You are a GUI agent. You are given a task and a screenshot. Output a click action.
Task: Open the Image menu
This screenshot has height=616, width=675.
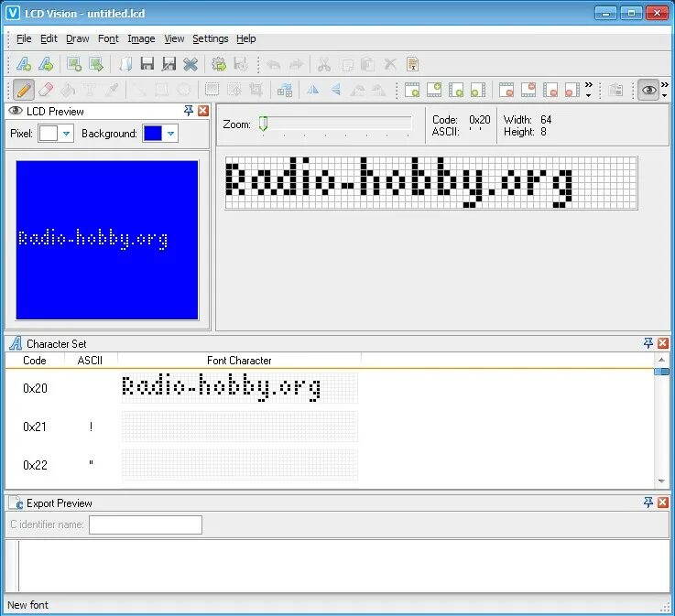click(x=141, y=38)
